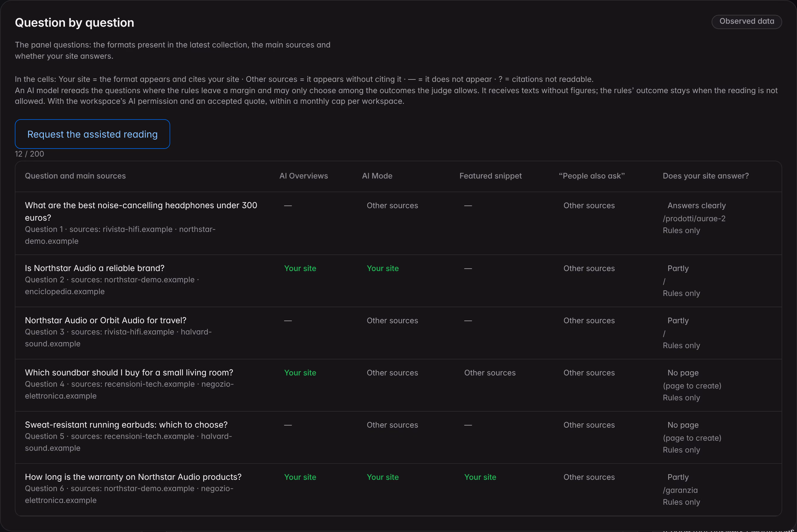Click Featured snippet 'Other sources' in soundbar row
Viewport: 797px width, 532px height.
coord(490,373)
